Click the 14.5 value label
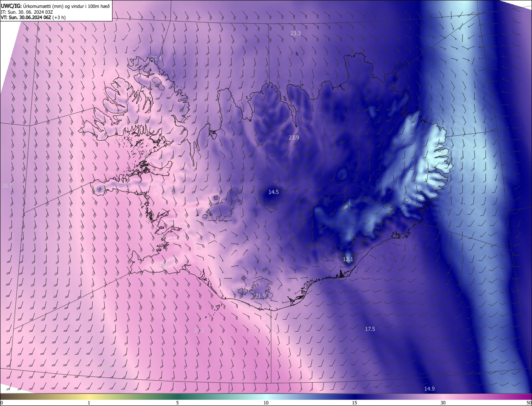 click(273, 192)
